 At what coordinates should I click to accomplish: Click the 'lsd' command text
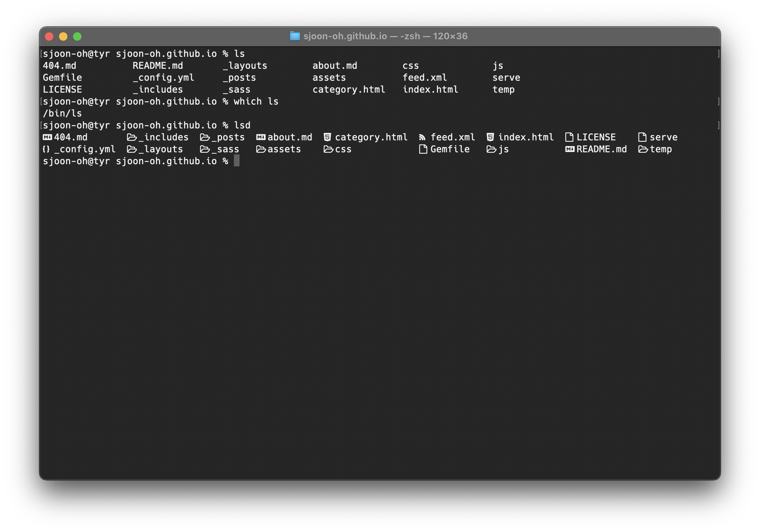tap(242, 125)
